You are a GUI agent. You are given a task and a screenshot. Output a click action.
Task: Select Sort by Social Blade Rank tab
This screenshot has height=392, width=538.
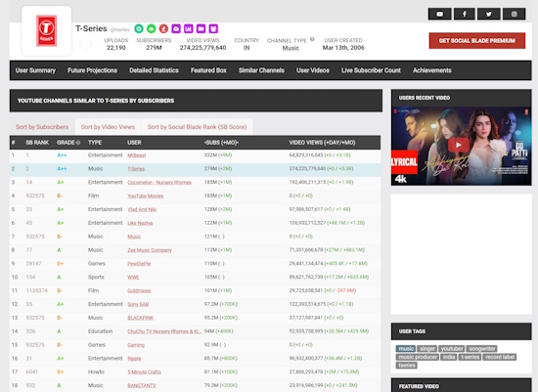[197, 127]
